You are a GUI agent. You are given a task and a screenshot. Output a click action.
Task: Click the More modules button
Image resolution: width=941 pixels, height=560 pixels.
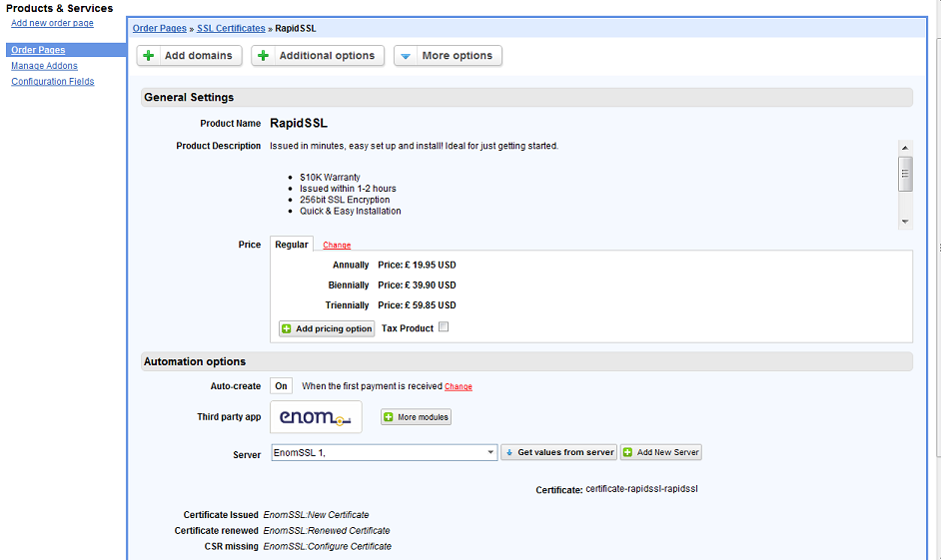(416, 416)
